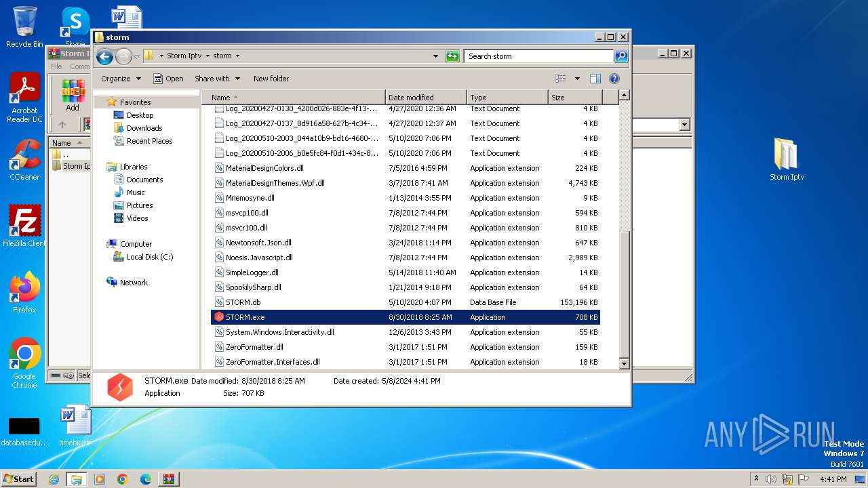The image size is (868, 488).
Task: Click the search magnifier icon in storm window
Action: (x=620, y=56)
